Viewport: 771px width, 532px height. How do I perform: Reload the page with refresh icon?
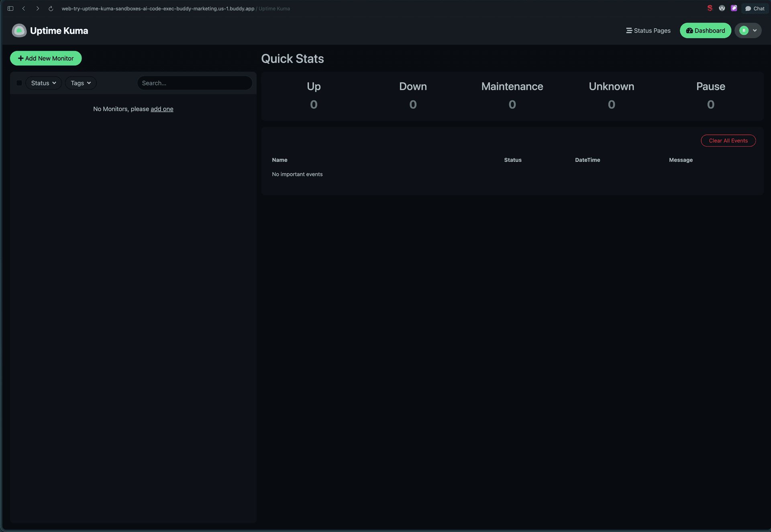click(51, 8)
